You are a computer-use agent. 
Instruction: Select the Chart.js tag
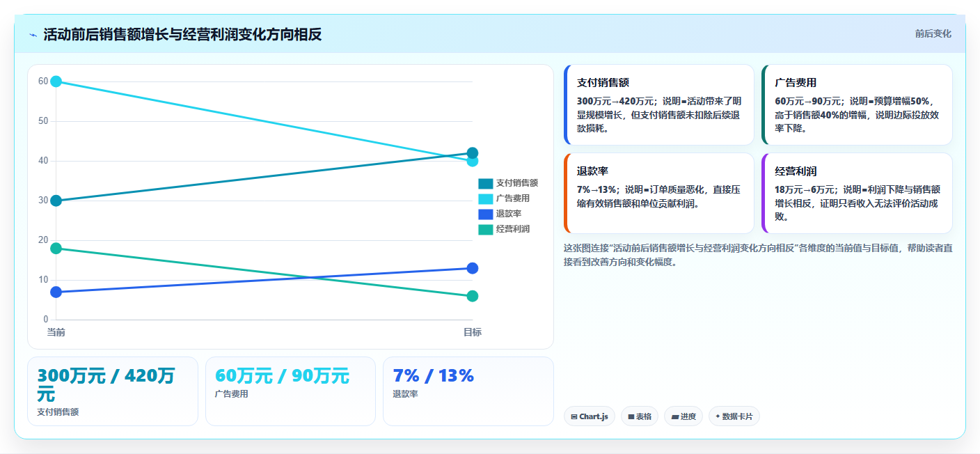(589, 416)
